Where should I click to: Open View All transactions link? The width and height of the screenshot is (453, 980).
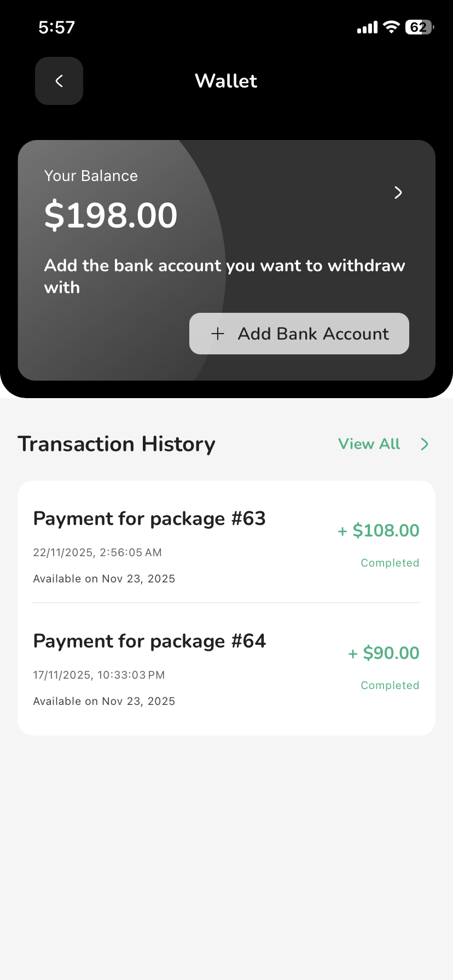(369, 444)
